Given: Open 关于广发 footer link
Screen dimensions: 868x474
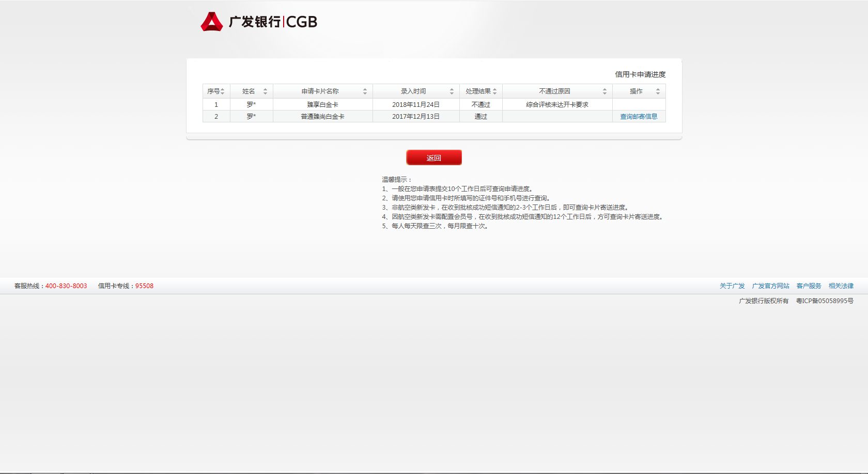Looking at the screenshot, I should pos(732,286).
